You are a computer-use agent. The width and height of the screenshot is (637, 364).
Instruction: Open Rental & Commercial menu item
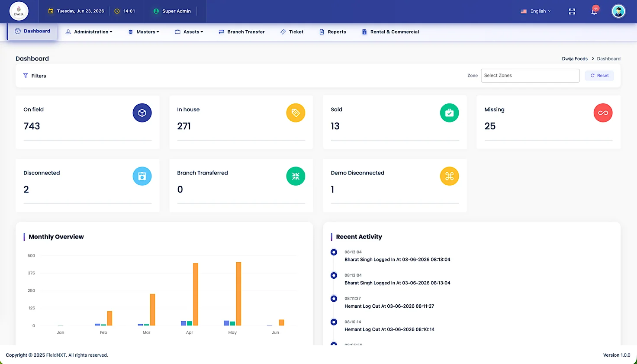coord(390,32)
